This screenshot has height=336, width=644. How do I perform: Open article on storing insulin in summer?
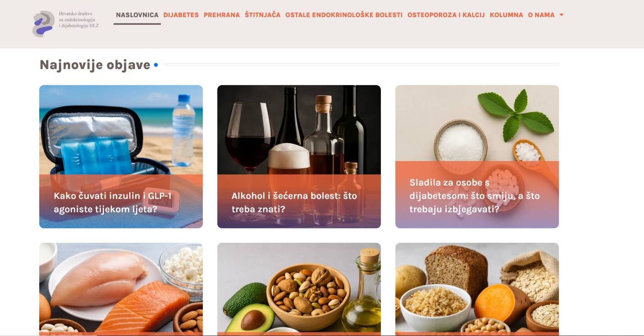coord(112,202)
